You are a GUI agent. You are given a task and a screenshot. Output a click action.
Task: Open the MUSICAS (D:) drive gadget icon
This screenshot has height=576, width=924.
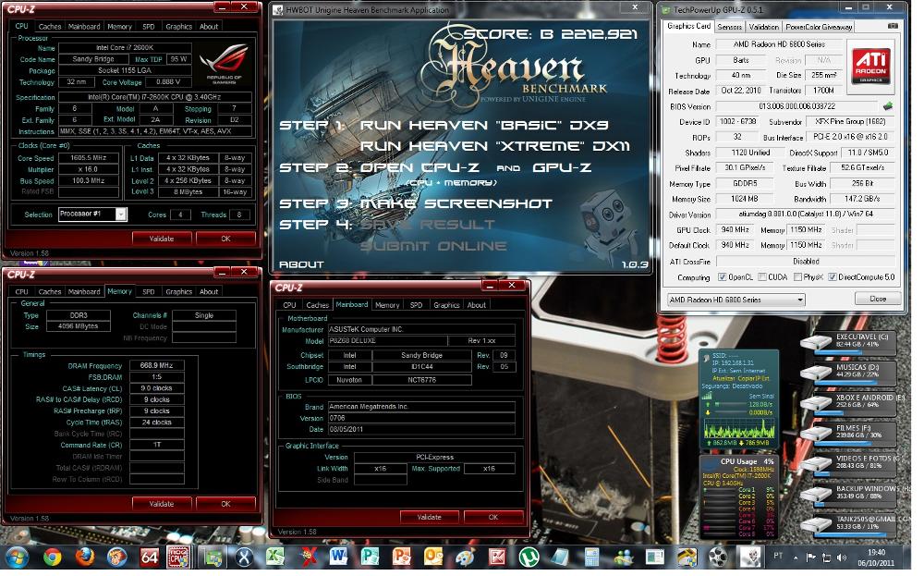816,373
